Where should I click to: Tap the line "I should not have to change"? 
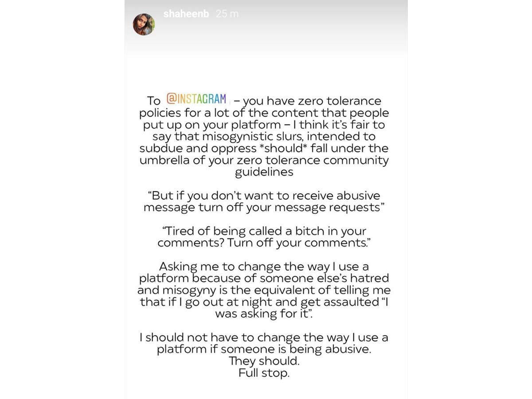(x=264, y=337)
